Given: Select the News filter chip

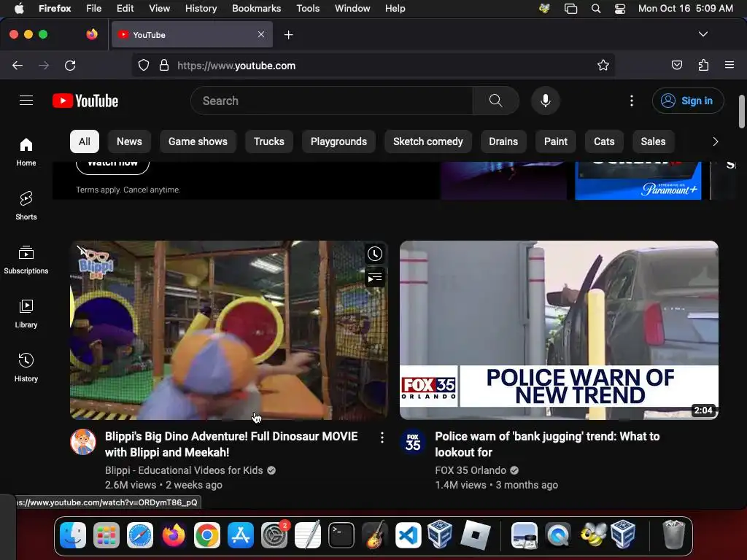Looking at the screenshot, I should pyautogui.click(x=129, y=141).
